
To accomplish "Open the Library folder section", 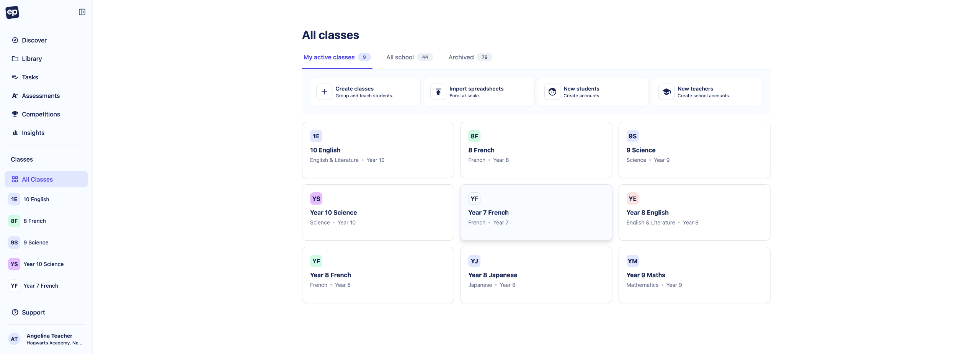I will tap(32, 59).
